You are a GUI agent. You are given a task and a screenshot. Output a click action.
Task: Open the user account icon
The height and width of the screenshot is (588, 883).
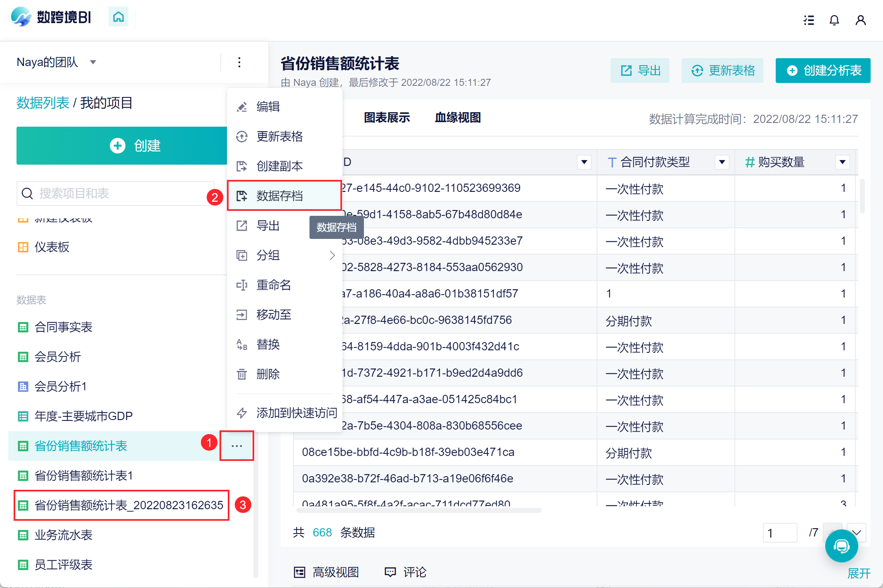860,20
